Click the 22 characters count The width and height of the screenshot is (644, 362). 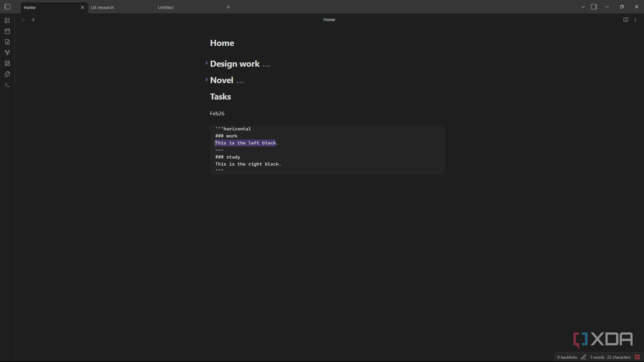(x=619, y=357)
